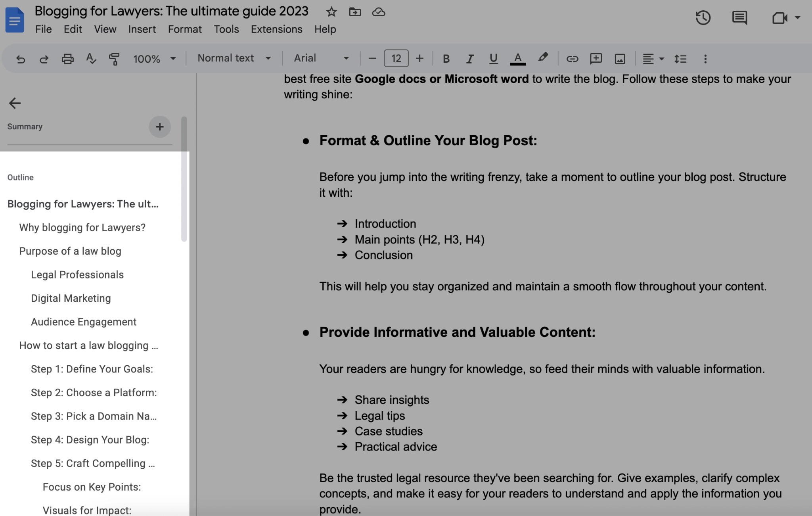The image size is (812, 516).
Task: Open the Format menu
Action: tap(185, 29)
